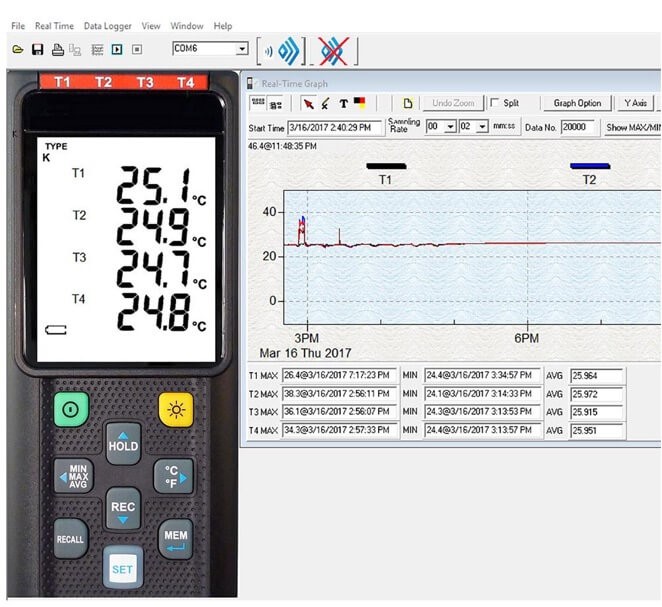Click the T1 AVG field 25.964

tap(597, 376)
